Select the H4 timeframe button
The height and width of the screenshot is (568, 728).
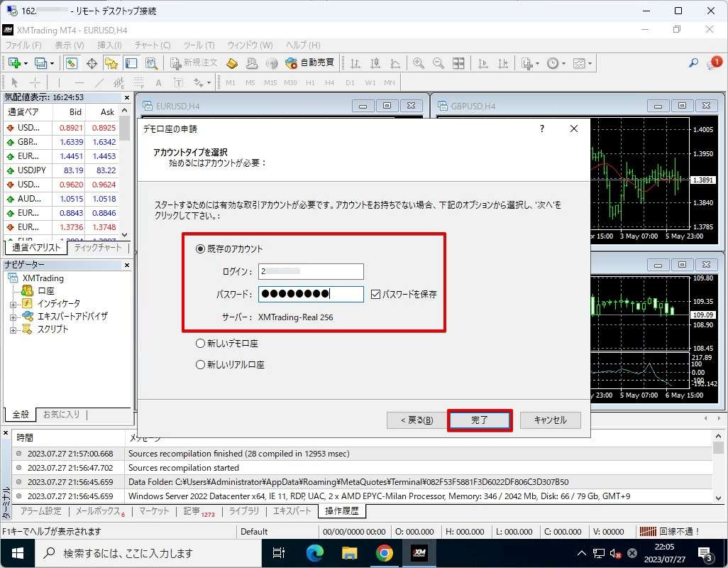[330, 82]
